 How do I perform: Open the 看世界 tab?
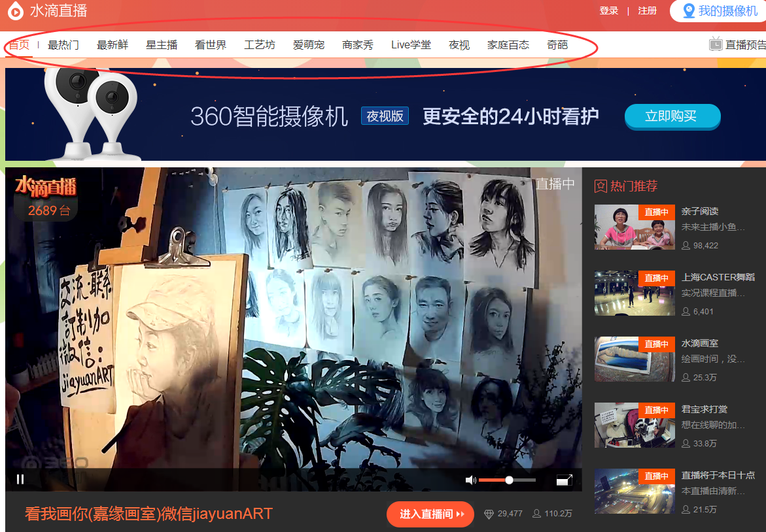click(211, 45)
